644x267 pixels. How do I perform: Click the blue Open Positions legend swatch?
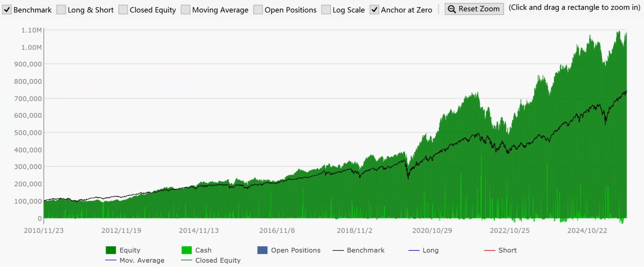tap(262, 250)
